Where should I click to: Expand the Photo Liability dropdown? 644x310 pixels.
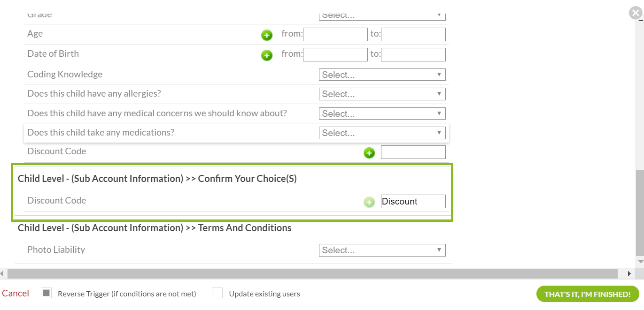(x=382, y=250)
